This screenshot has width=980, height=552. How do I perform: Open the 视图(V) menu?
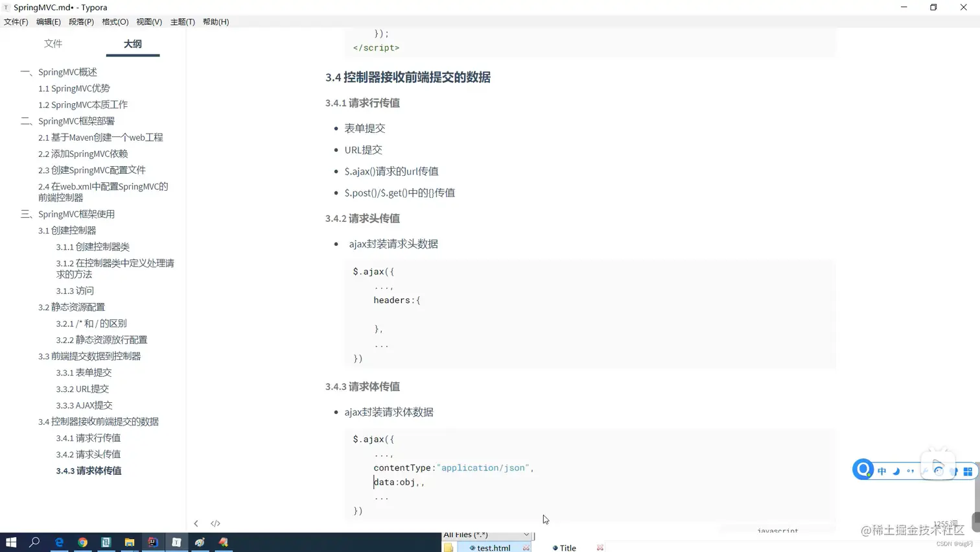(x=149, y=21)
